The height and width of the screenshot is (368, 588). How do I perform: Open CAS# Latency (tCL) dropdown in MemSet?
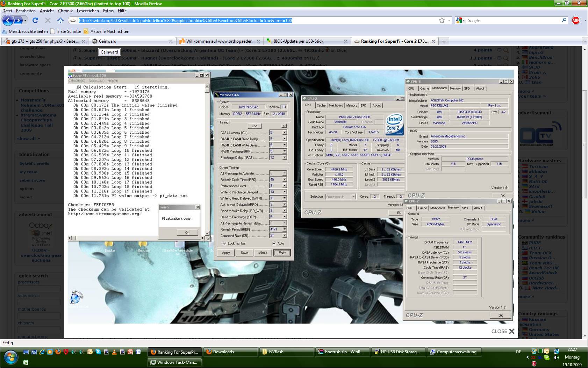click(x=285, y=133)
